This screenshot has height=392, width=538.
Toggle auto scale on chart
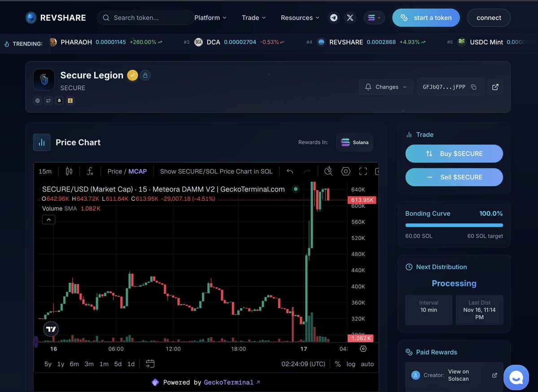[x=367, y=364]
